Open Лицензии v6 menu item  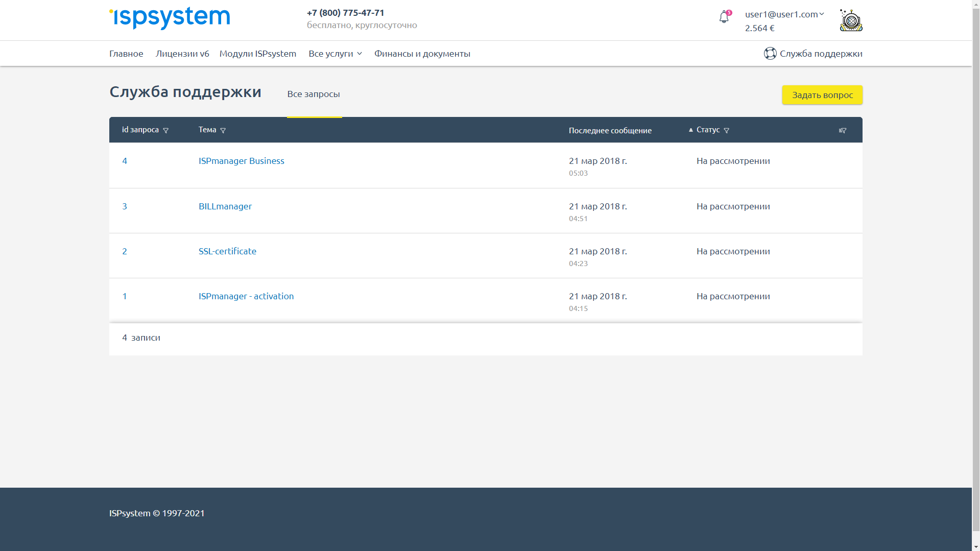pyautogui.click(x=182, y=54)
